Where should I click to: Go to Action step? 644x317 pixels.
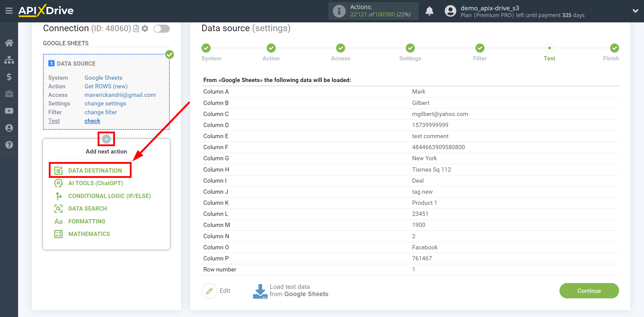[271, 48]
